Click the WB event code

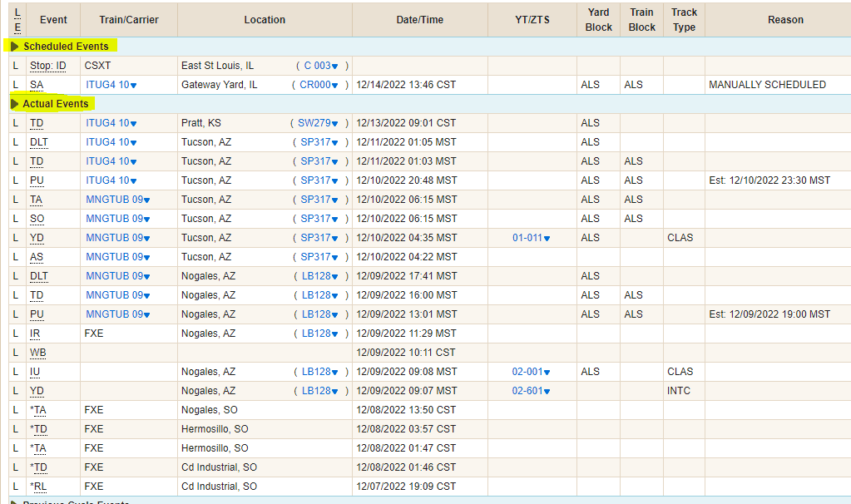point(38,353)
